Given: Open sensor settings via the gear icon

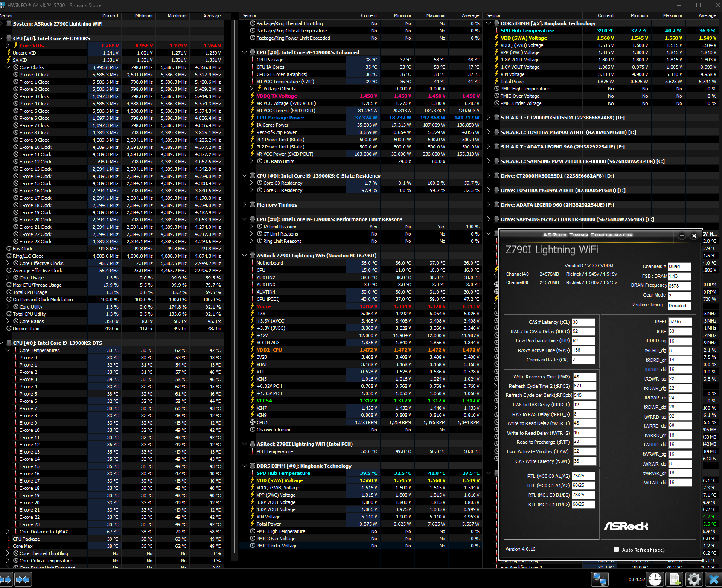Looking at the screenshot, I should pos(694,579).
